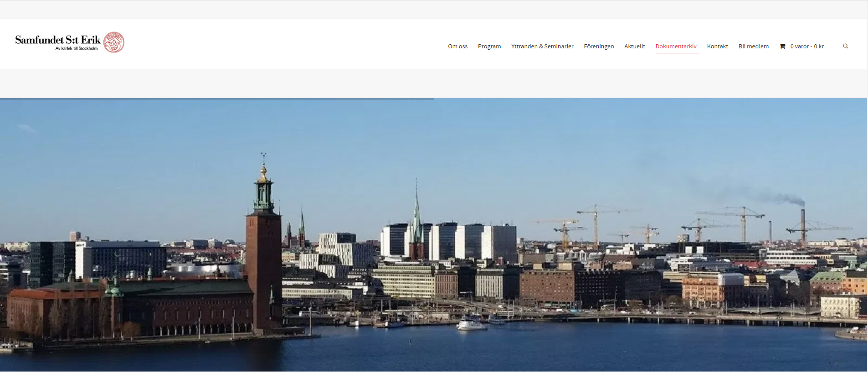The image size is (868, 372).
Task: Open the Program menu
Action: tap(489, 46)
